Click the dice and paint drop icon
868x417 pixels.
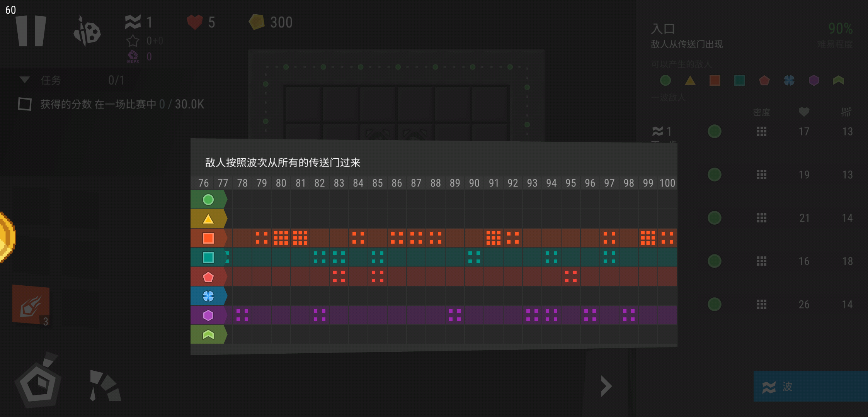87,31
